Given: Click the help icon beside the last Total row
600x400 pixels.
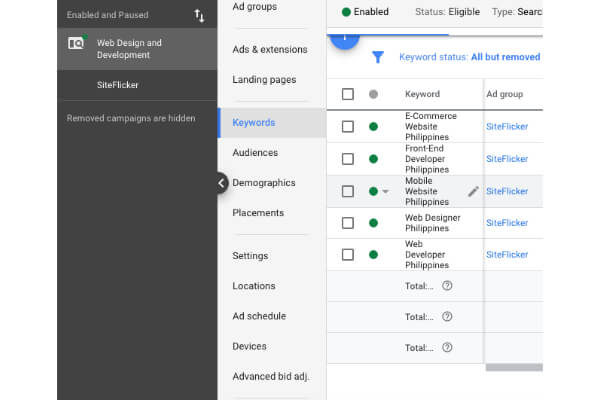Looking at the screenshot, I should (x=447, y=347).
